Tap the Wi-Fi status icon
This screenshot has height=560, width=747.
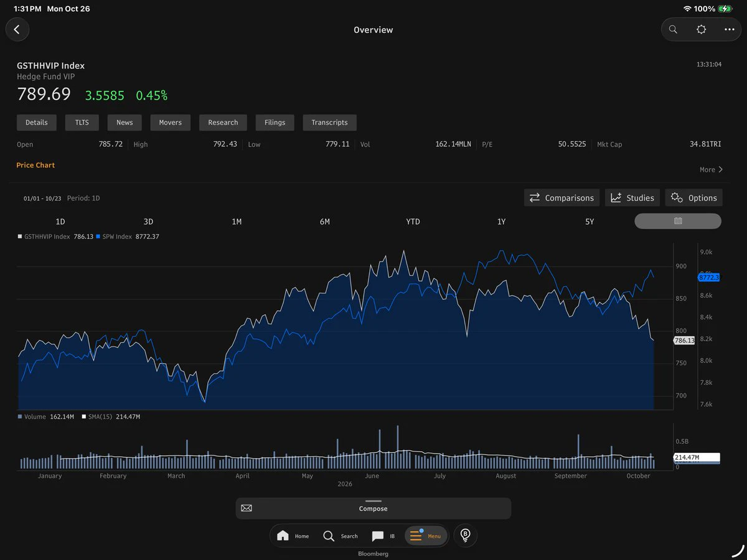coord(687,9)
